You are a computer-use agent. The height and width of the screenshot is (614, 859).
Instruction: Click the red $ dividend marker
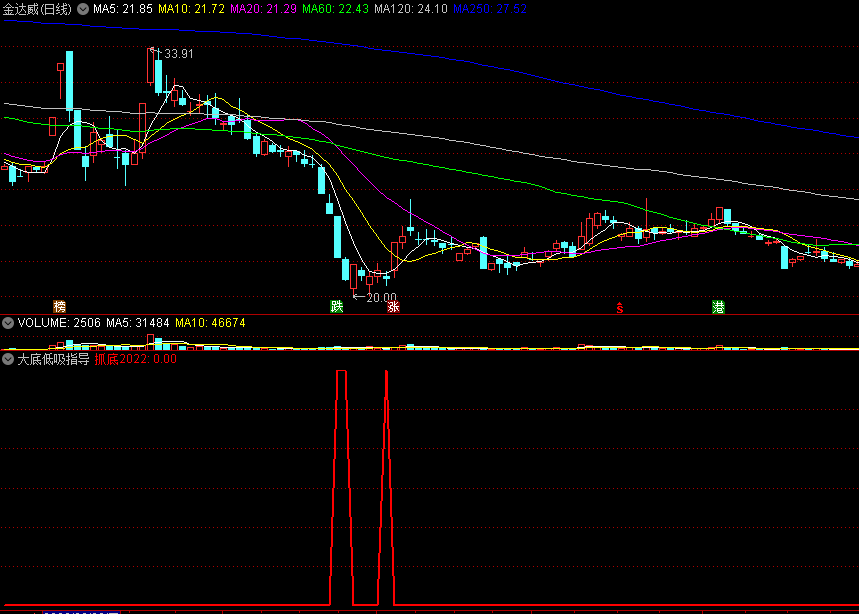[620, 308]
